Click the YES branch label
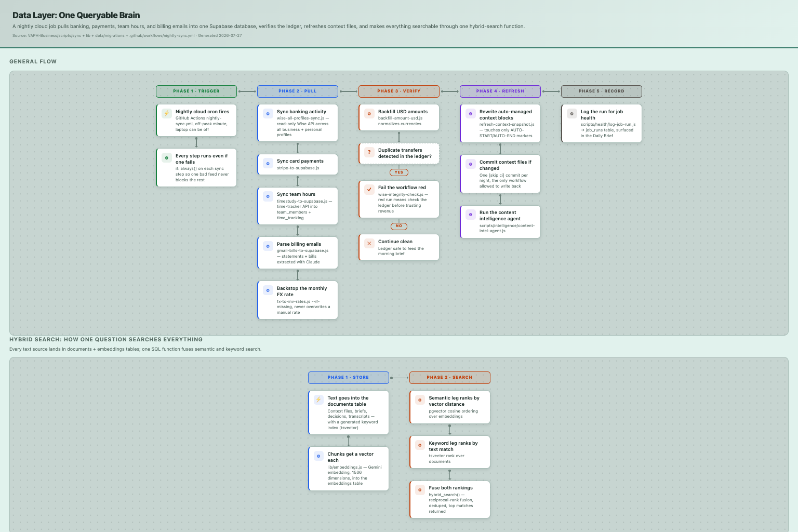Screen dimensions: 798x532 399,172
